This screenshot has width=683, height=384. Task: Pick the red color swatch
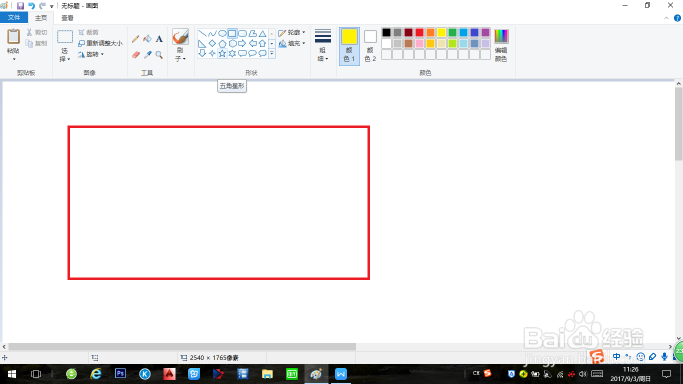pos(419,32)
